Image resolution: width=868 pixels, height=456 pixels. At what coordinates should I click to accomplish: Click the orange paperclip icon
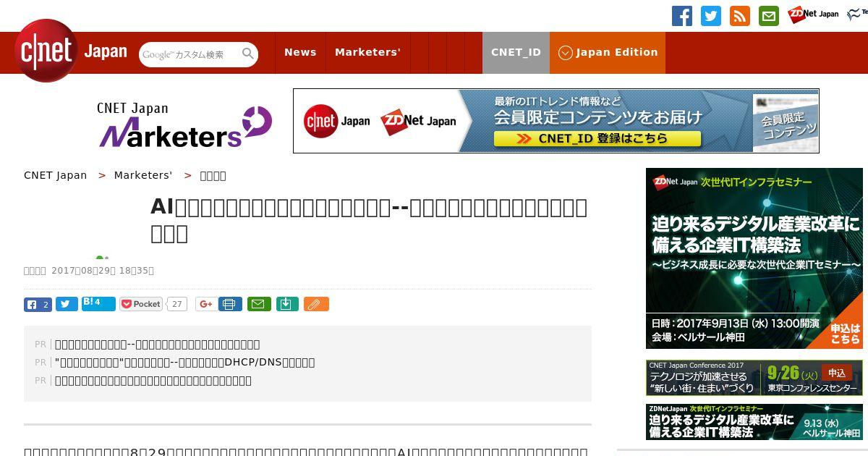[316, 304]
